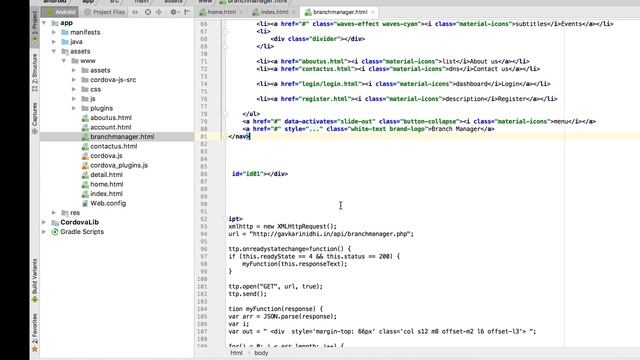Click the css folder icon
640x360 pixels.
[x=85, y=89]
